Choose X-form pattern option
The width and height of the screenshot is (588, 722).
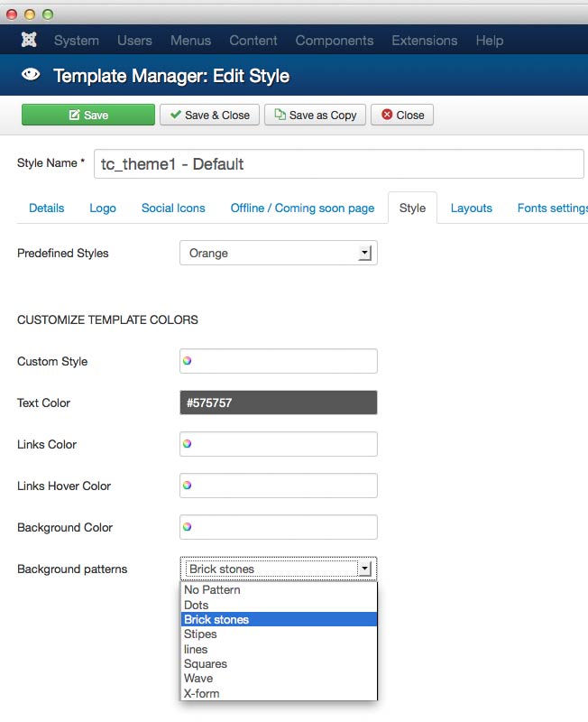(x=201, y=693)
